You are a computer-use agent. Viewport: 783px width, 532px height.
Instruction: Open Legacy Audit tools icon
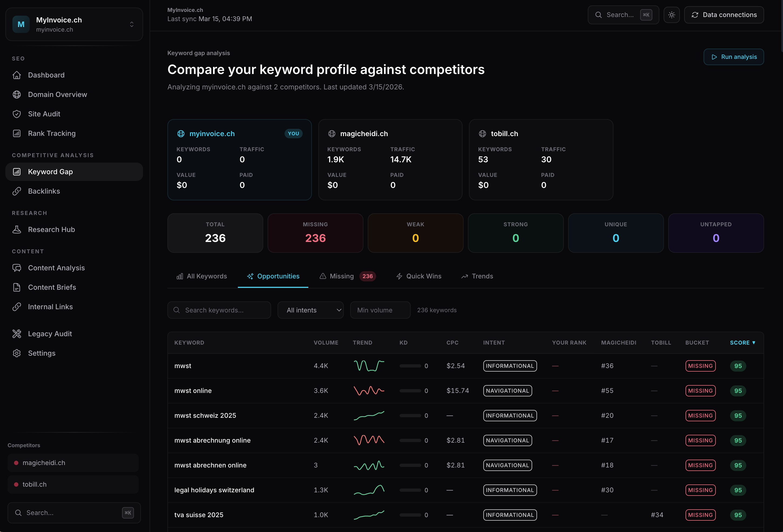tap(17, 334)
